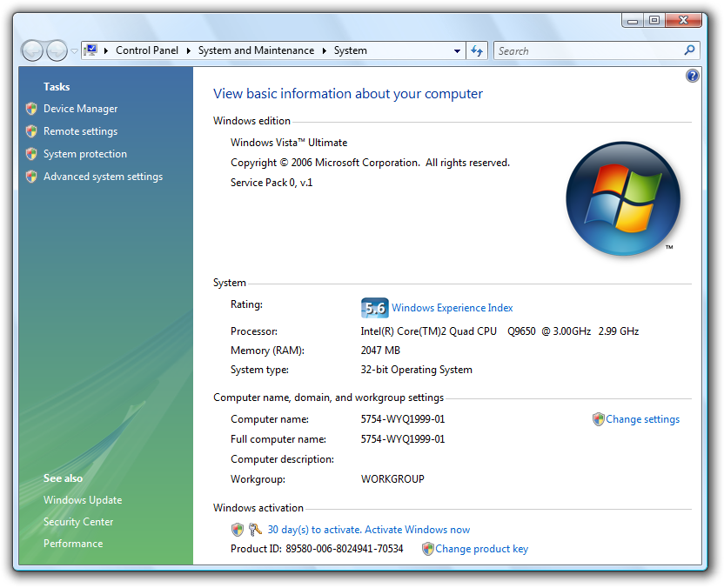Click the page heading View basic information
Viewport: 724px width, 588px height.
click(x=348, y=94)
